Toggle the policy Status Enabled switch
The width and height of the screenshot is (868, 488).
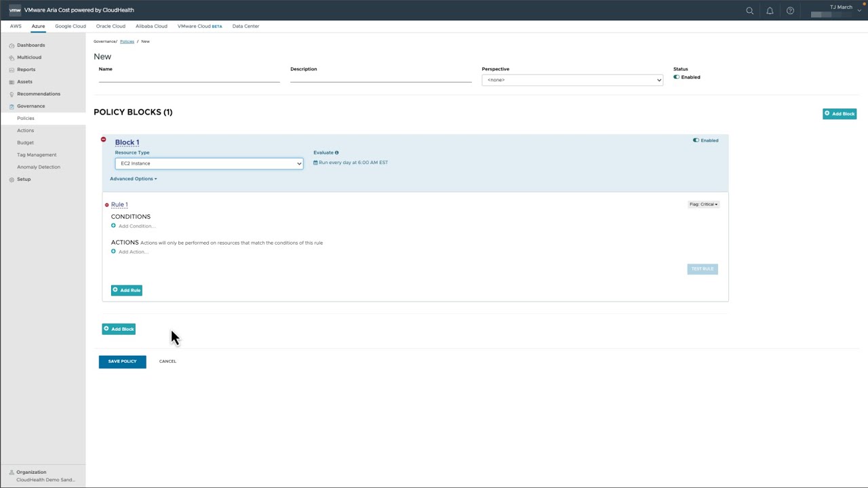(676, 77)
